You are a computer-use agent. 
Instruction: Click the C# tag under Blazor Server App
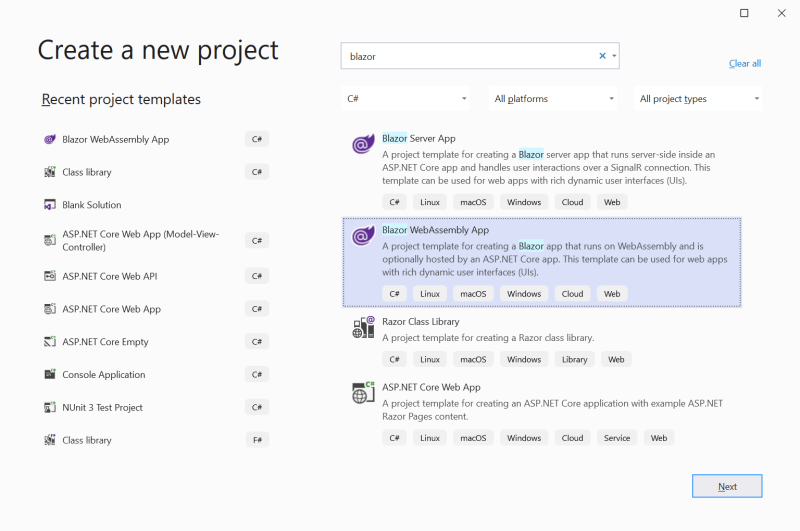(x=394, y=202)
